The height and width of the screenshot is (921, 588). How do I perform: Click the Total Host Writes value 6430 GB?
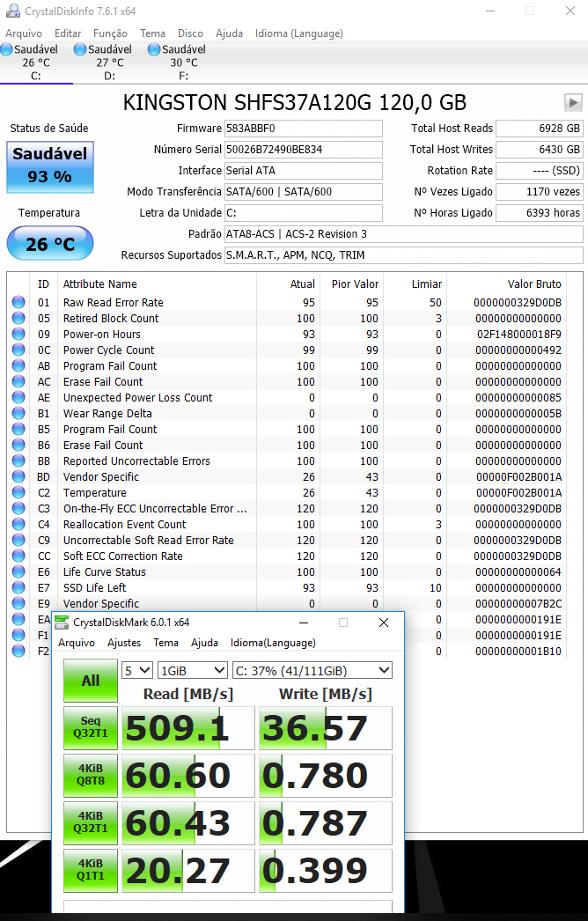coord(540,149)
